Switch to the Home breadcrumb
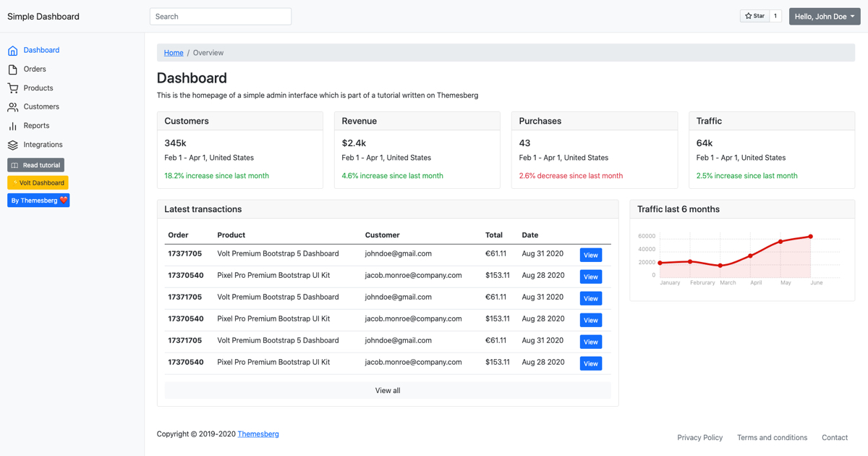The width and height of the screenshot is (868, 456). tap(174, 52)
